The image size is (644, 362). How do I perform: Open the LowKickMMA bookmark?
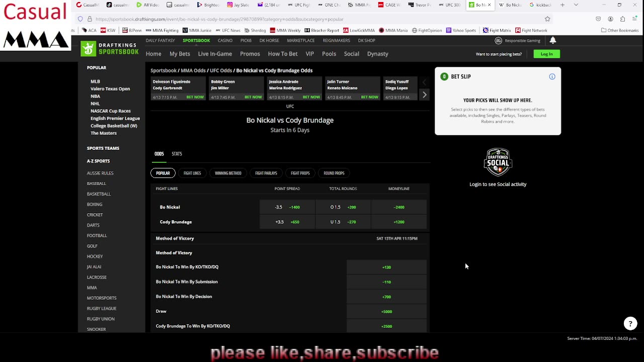tap(359, 30)
